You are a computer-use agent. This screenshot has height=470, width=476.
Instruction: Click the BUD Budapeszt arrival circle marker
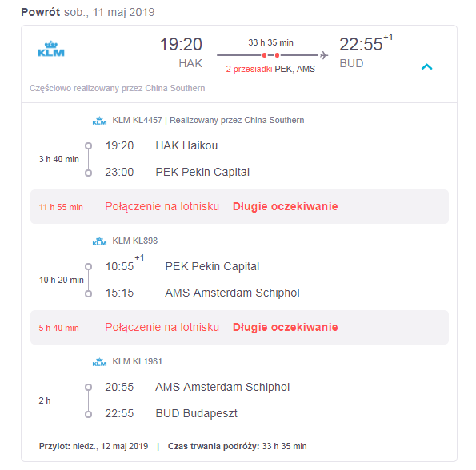click(x=88, y=414)
